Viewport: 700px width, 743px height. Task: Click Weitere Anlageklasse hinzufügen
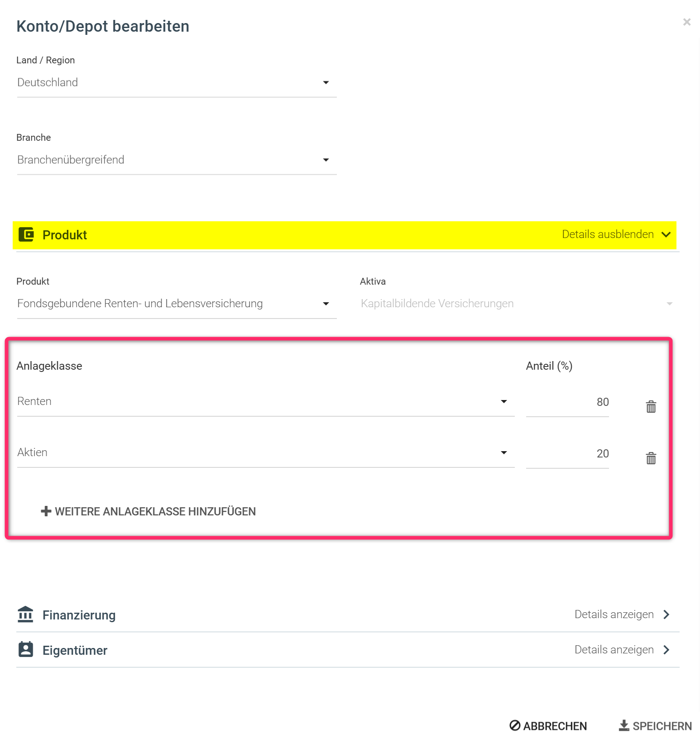(x=155, y=511)
